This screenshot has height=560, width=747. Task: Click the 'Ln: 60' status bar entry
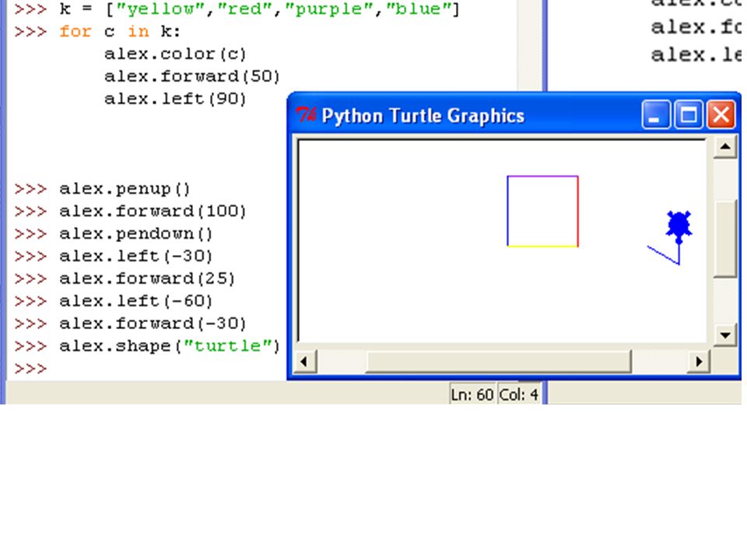472,395
